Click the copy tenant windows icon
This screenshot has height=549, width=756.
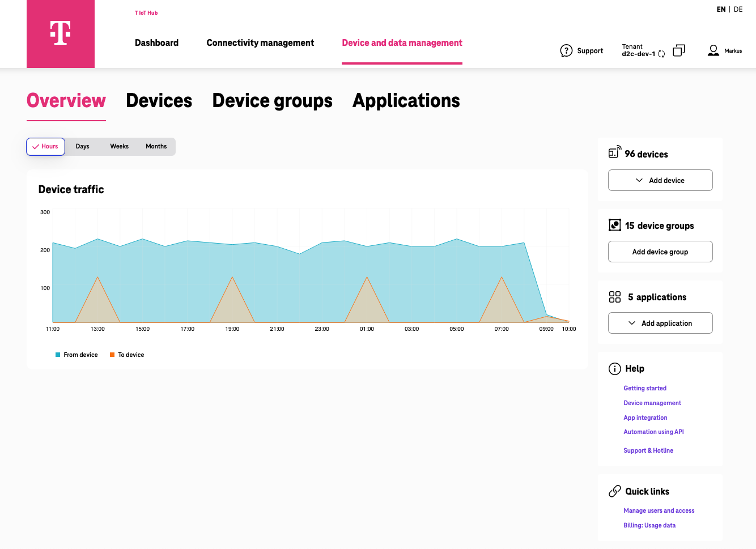click(x=679, y=50)
